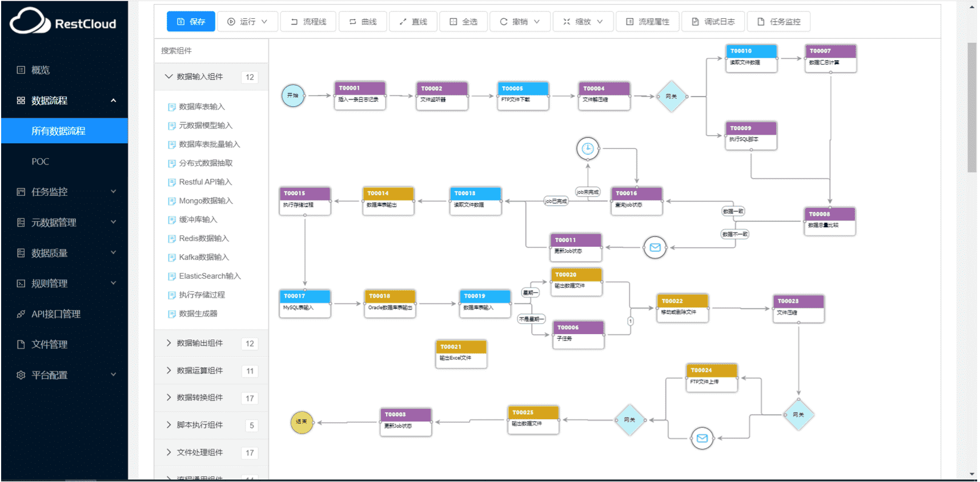980x482 pixels.
Task: Select the 分布式数据抽取 component
Action: tap(200, 163)
